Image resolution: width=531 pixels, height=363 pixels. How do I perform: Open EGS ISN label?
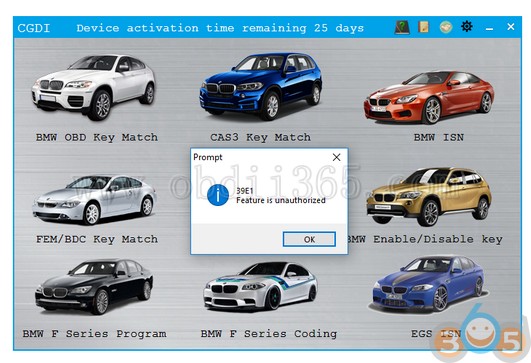[436, 334]
